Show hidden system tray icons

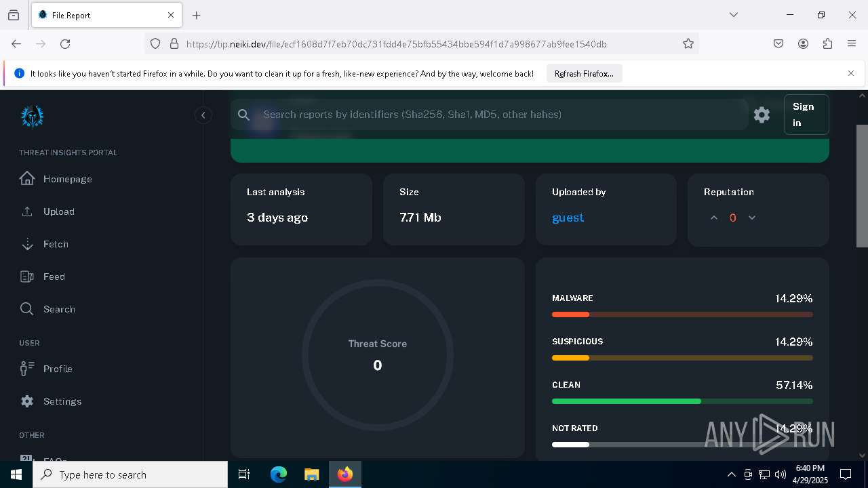pyautogui.click(x=731, y=474)
